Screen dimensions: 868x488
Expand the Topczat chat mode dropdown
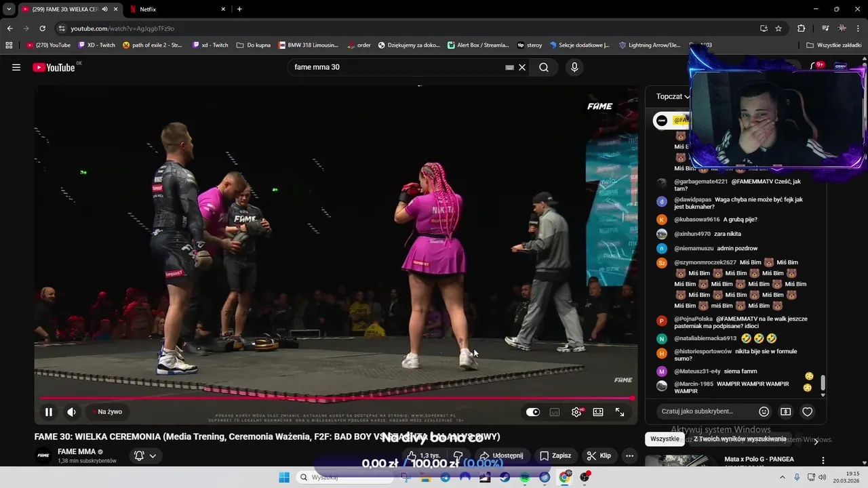(673, 96)
